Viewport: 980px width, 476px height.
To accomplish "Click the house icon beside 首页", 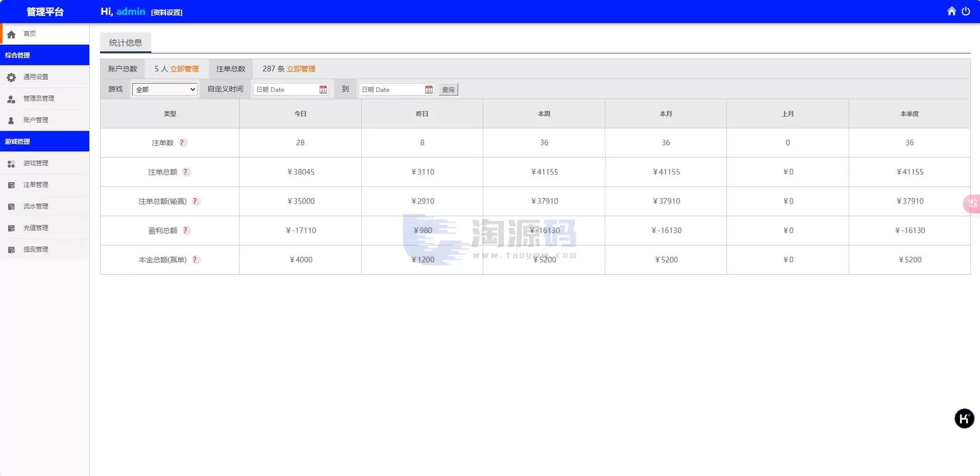I will click(x=11, y=34).
